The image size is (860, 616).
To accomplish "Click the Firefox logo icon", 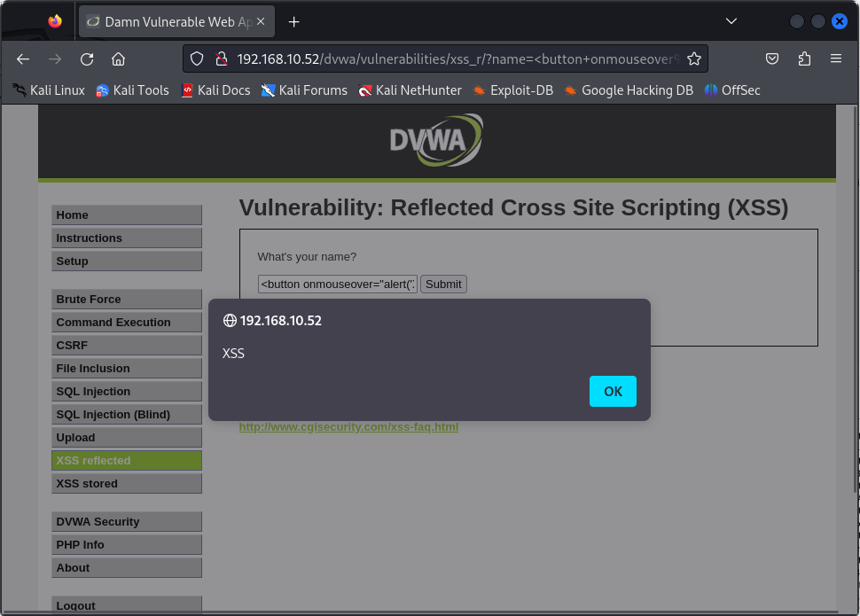I will point(55,21).
